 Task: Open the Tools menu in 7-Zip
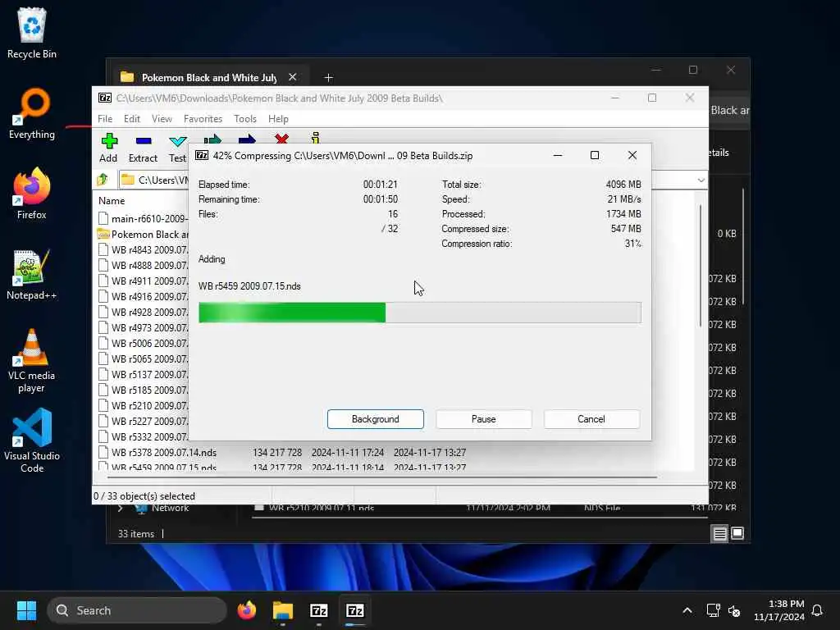click(244, 118)
